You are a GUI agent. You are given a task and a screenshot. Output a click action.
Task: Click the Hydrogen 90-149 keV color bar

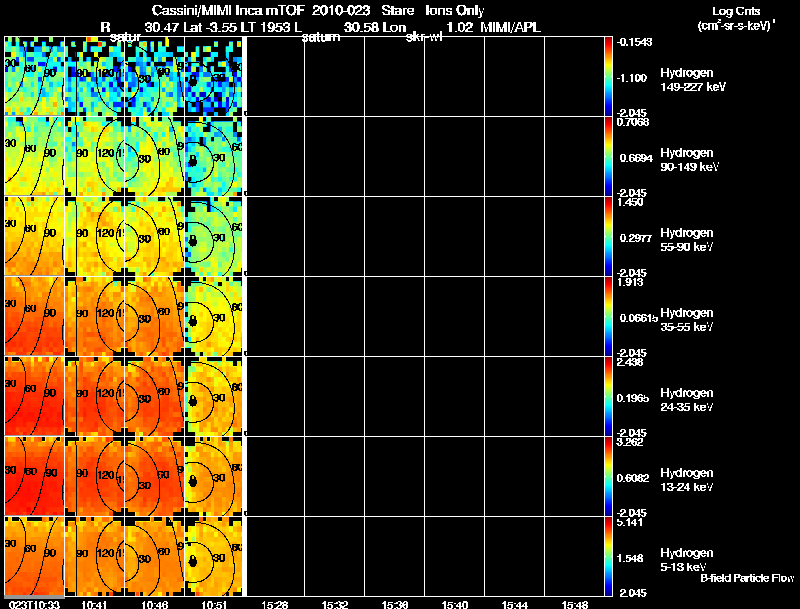[x=609, y=156]
